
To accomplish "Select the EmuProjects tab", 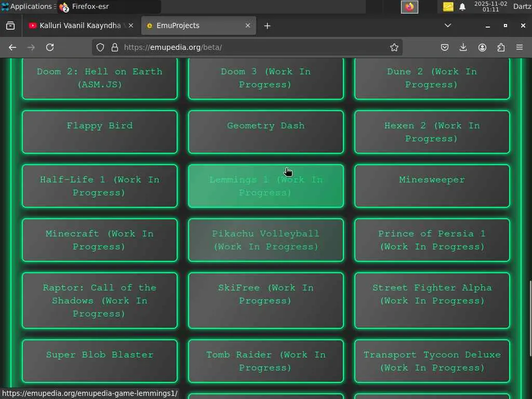I will pos(198,26).
